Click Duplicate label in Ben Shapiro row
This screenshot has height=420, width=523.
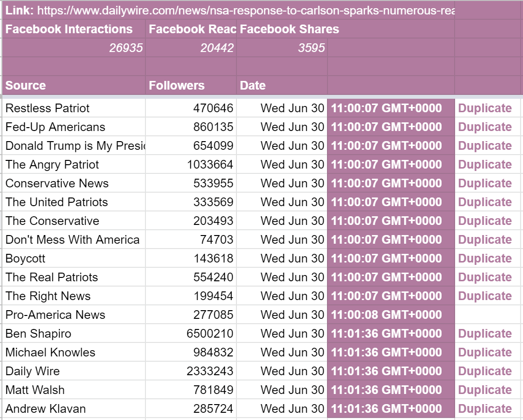[x=484, y=334]
